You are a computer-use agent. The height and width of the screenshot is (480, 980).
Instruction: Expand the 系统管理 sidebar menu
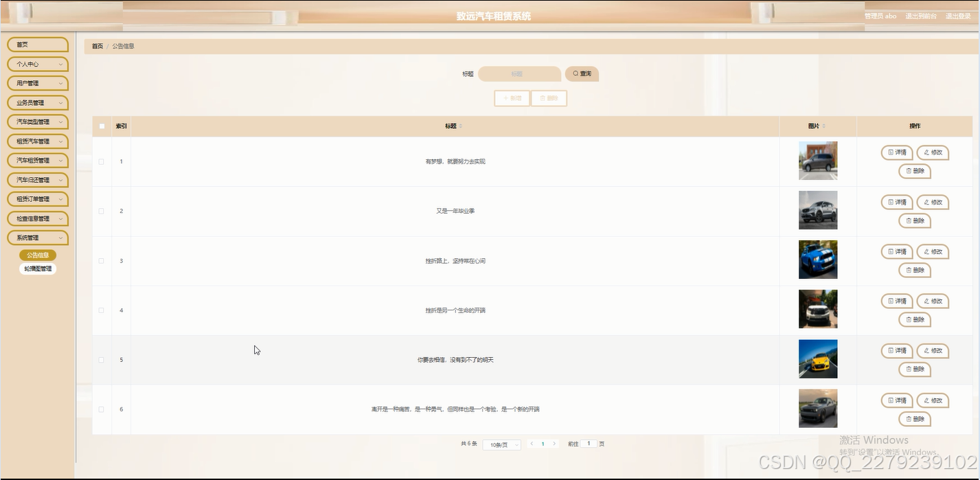click(x=38, y=237)
